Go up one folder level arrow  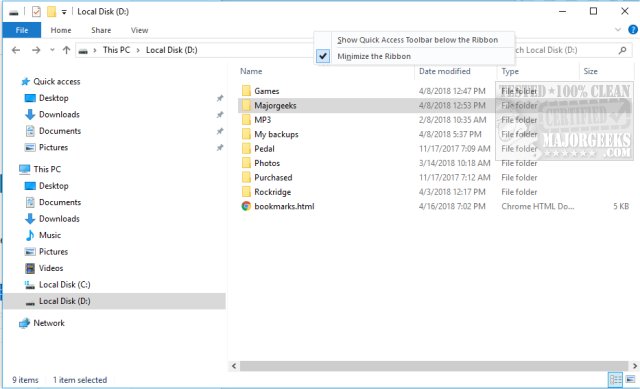click(x=66, y=50)
